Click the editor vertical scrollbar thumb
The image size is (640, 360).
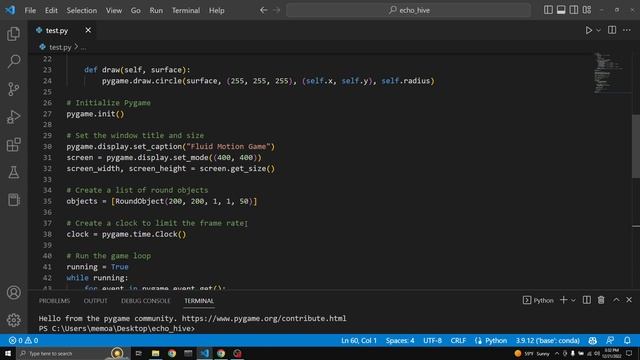click(636, 146)
